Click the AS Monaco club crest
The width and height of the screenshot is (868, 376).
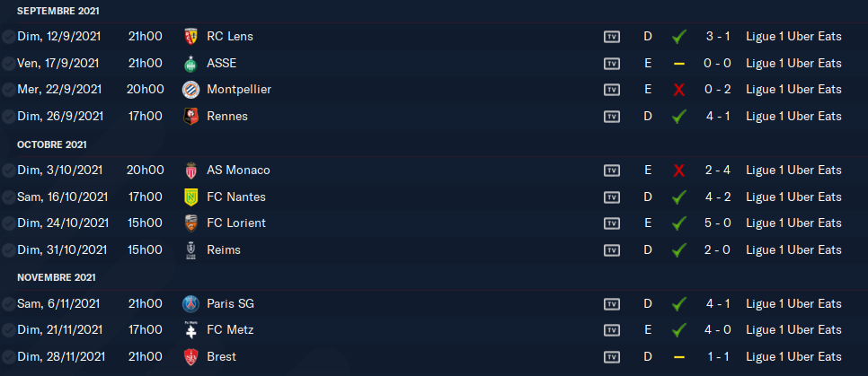click(190, 171)
